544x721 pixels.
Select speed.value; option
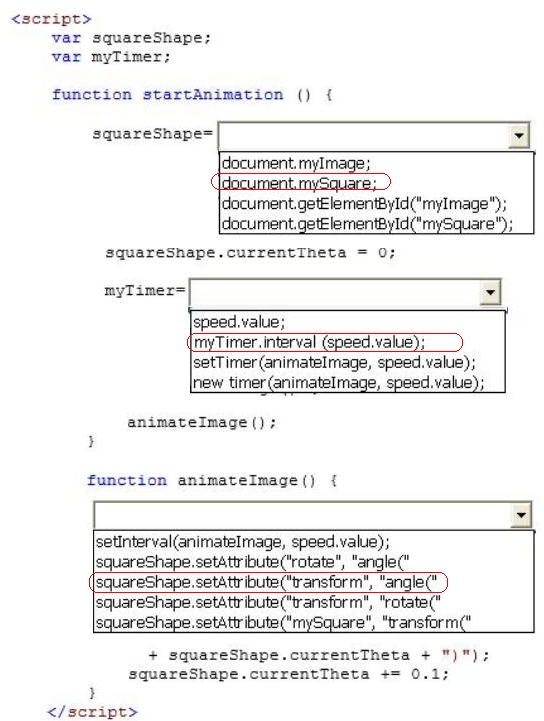click(x=239, y=321)
